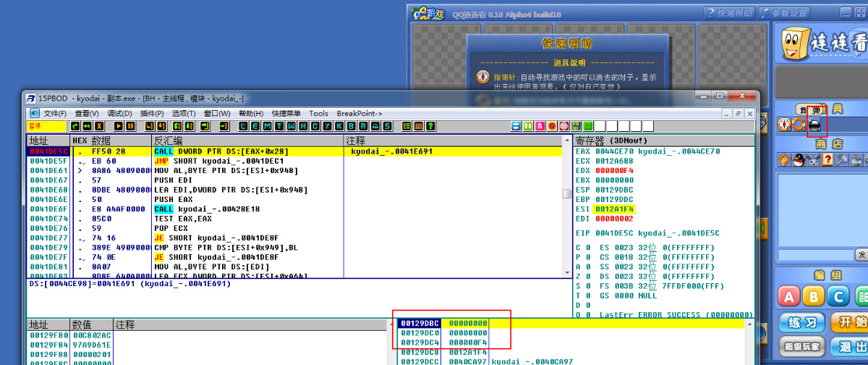Open the BreakPoint-> menu
Screen dimensions: 868x365
click(359, 114)
